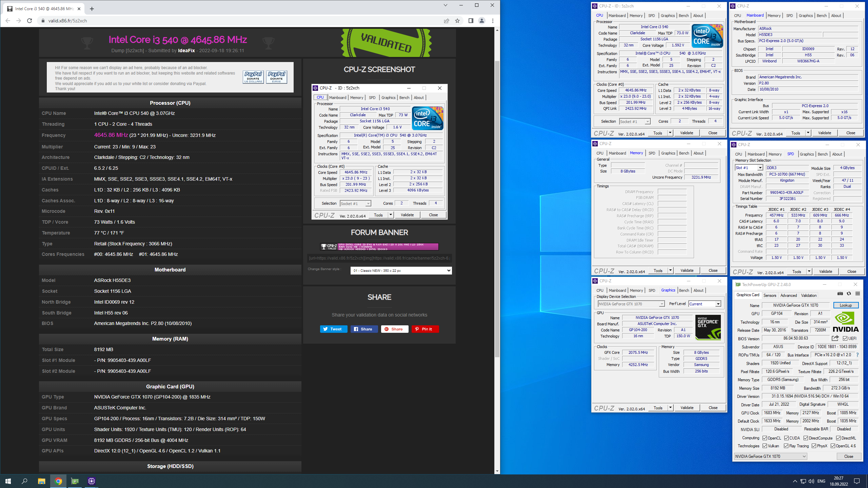Click Lookup button in GPU-Z

[x=846, y=305]
